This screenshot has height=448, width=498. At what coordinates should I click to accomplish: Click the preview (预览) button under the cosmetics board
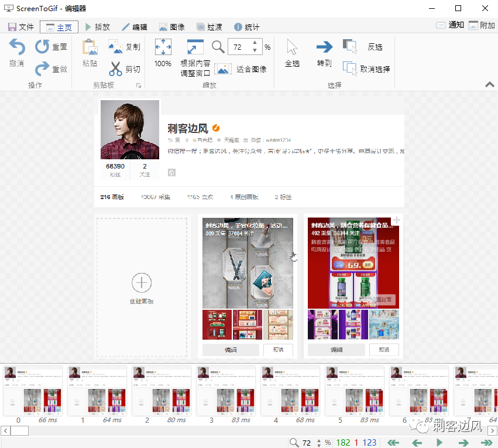pos(278,350)
